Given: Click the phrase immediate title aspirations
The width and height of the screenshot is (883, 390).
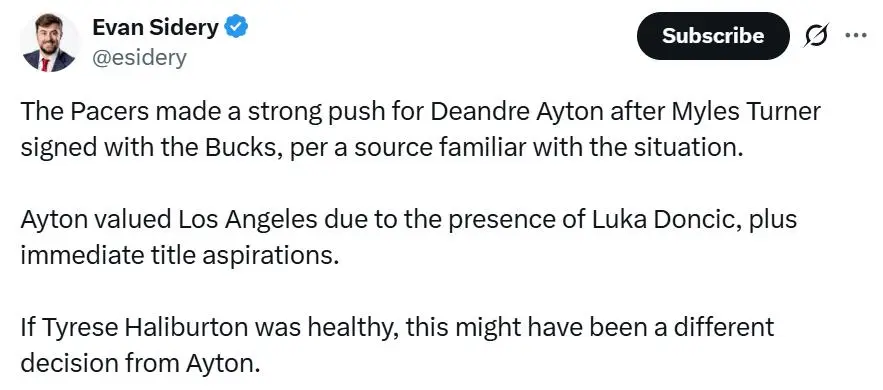Looking at the screenshot, I should (180, 255).
